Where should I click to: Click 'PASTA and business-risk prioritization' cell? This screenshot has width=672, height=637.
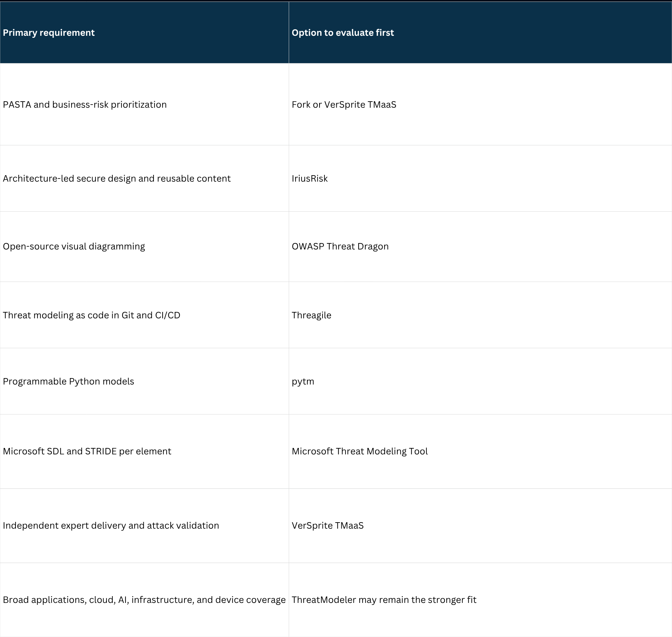(x=144, y=104)
